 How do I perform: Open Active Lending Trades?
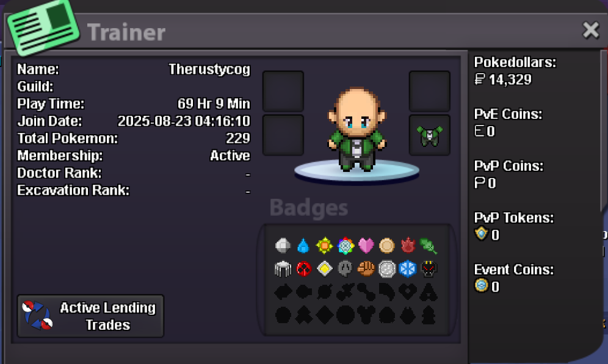click(x=90, y=316)
